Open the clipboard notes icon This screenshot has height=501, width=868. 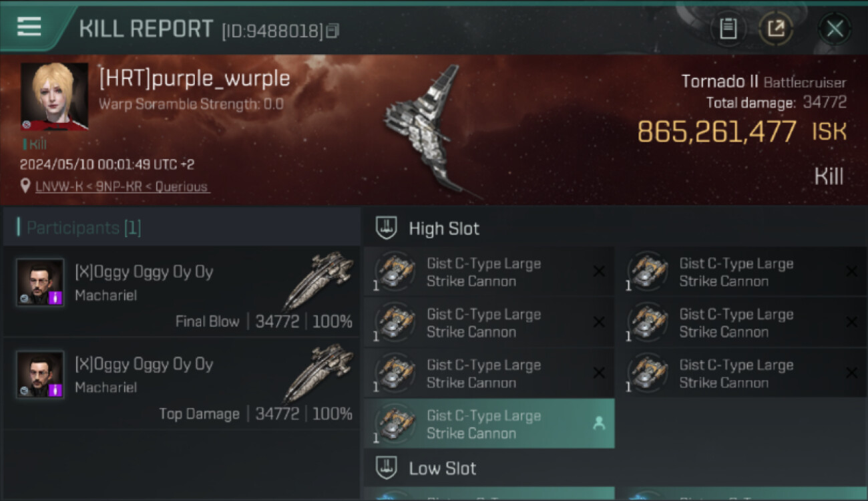[x=728, y=29]
